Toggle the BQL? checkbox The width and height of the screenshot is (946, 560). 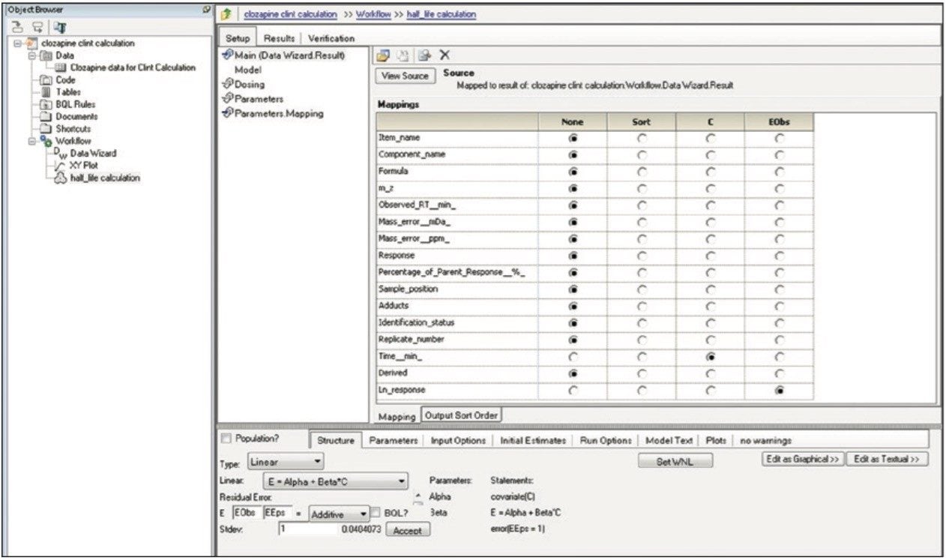point(376,514)
